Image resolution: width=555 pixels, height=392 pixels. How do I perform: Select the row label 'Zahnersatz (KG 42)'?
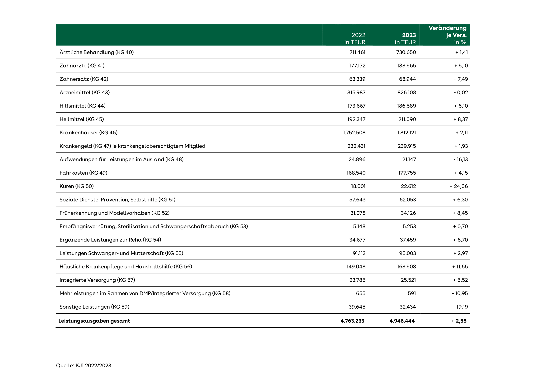click(x=84, y=79)
